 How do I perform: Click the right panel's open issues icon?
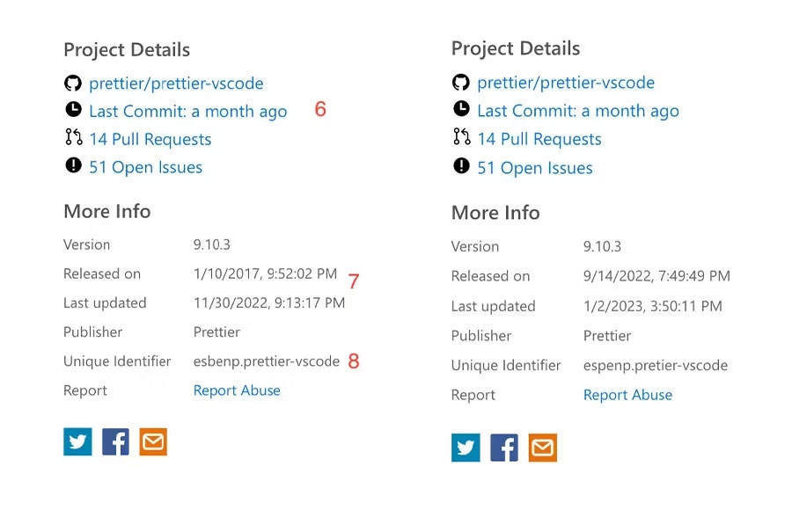[x=460, y=165]
